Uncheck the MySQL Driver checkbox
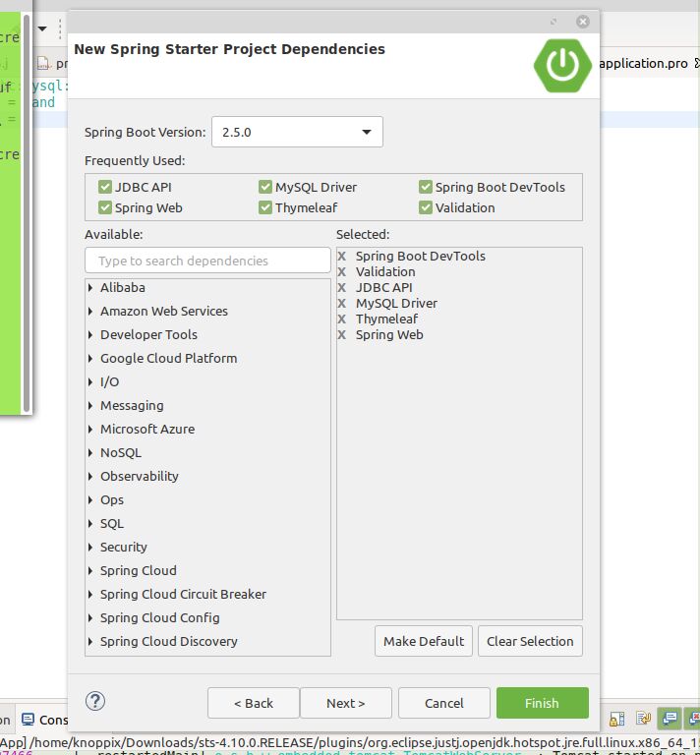This screenshot has height=755, width=700. point(265,187)
